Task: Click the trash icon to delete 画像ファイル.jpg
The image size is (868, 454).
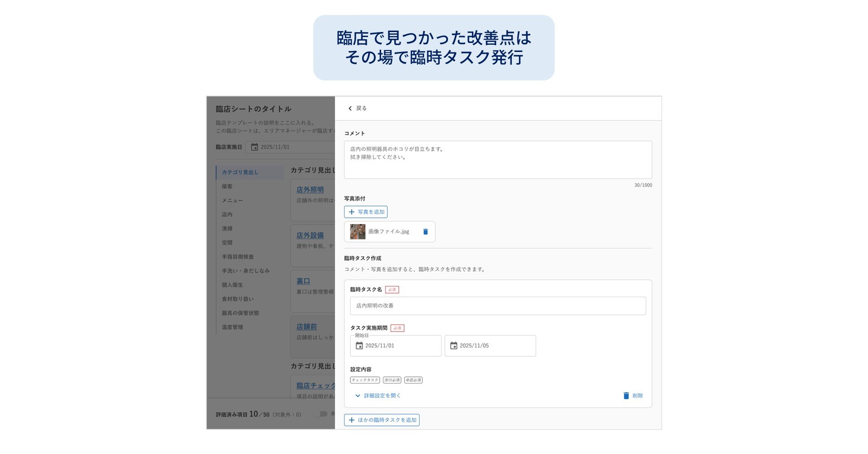Action: click(425, 231)
